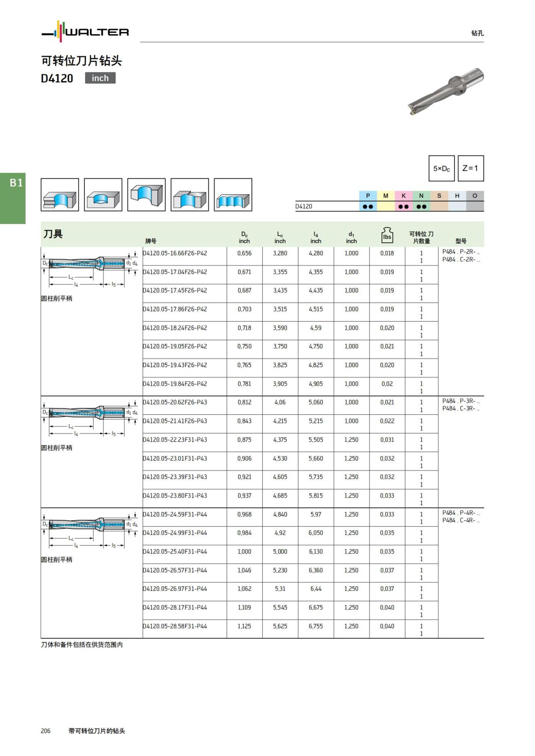Click designation D4120.05-25.40F31-P44

pos(175,552)
